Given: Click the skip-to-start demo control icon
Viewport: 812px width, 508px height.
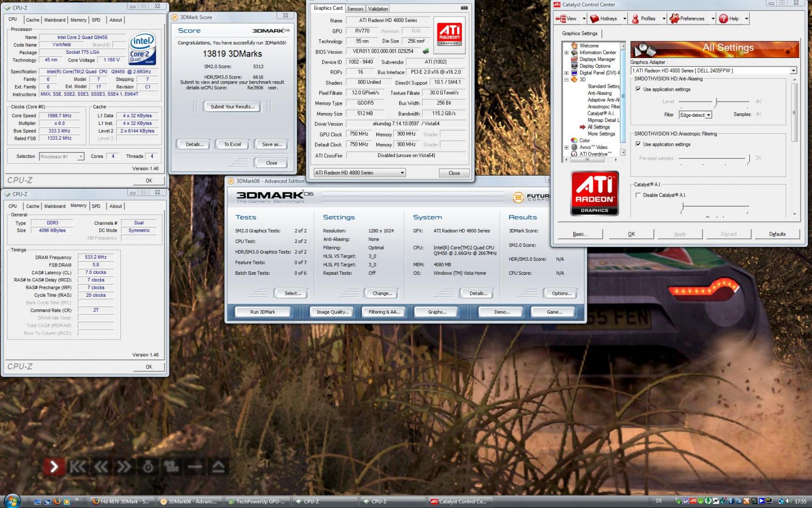Looking at the screenshot, I should [78, 466].
